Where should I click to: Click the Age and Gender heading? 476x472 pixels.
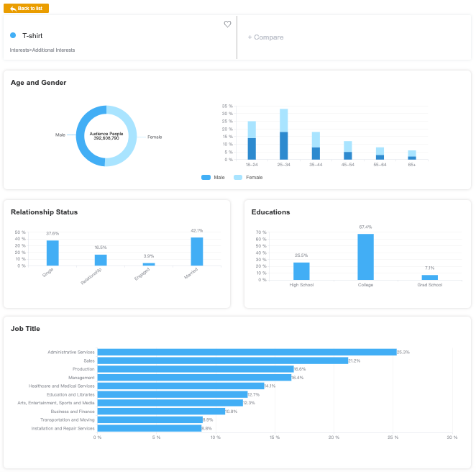pos(39,83)
